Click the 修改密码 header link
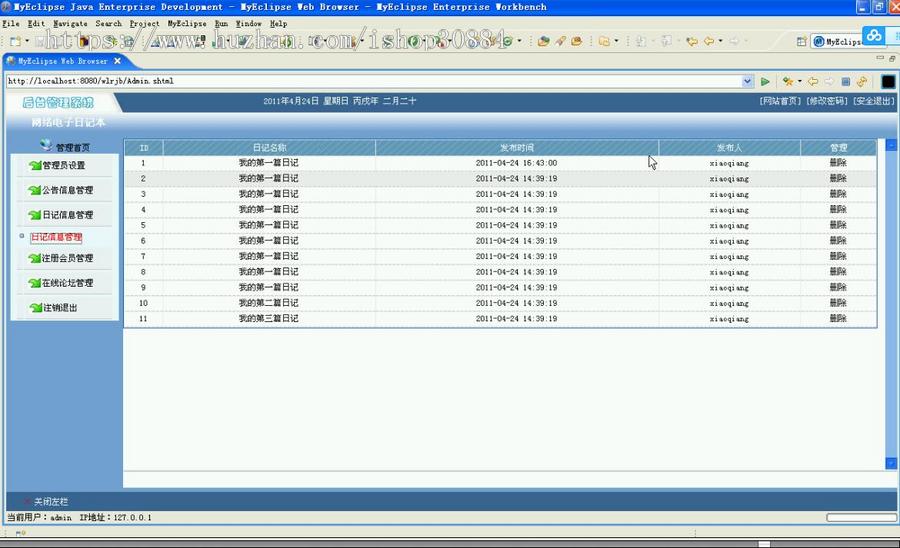This screenshot has width=900, height=548. pyautogui.click(x=827, y=101)
